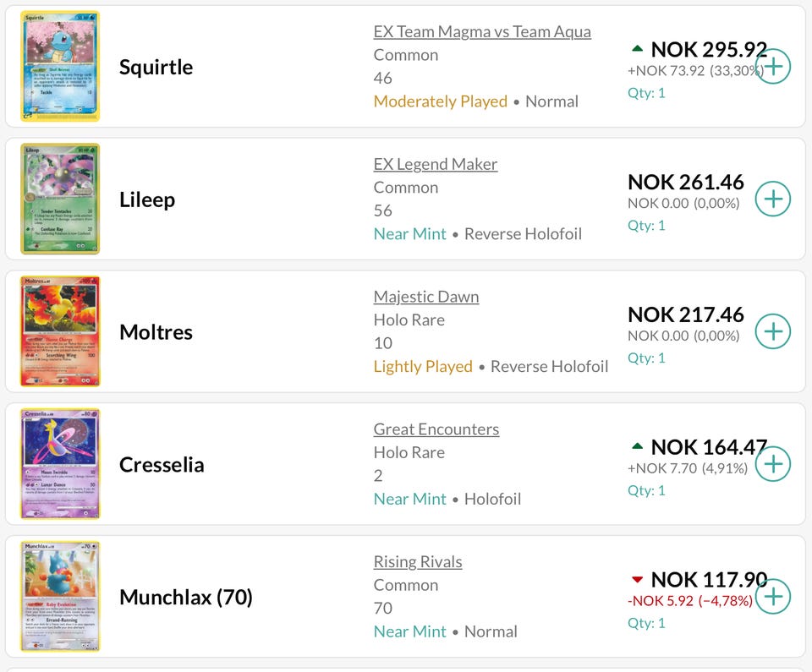This screenshot has height=672, width=812.
Task: Click the Moltres card image
Action: point(60,331)
